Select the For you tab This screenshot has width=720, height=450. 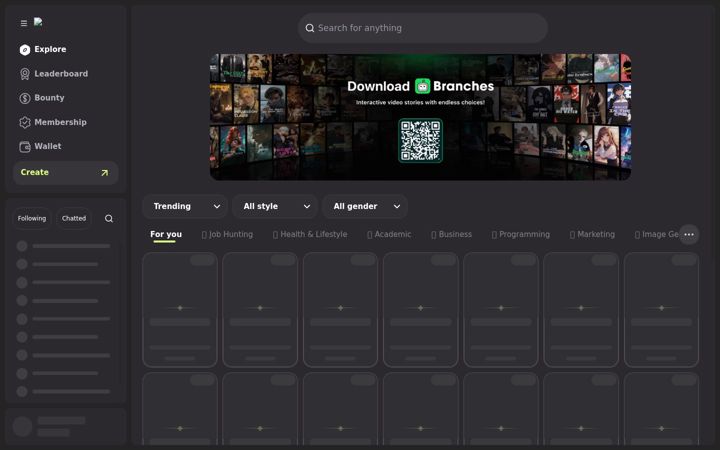[x=166, y=235]
